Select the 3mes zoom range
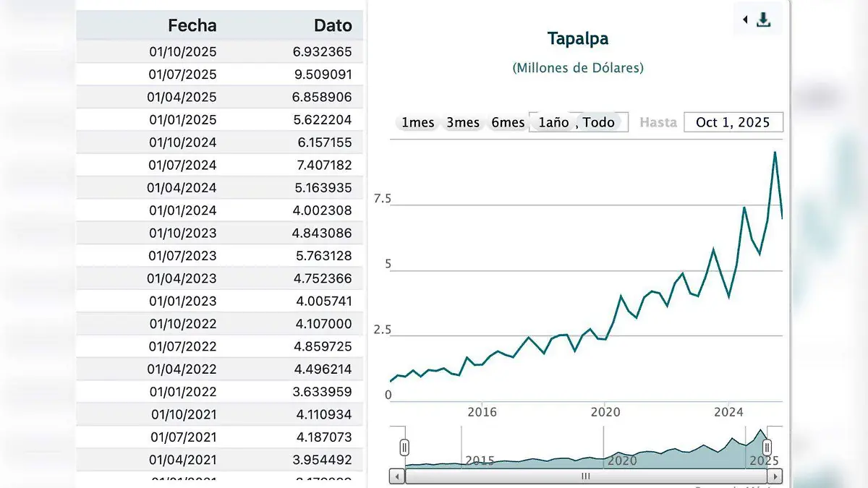868x488 pixels. pos(463,122)
